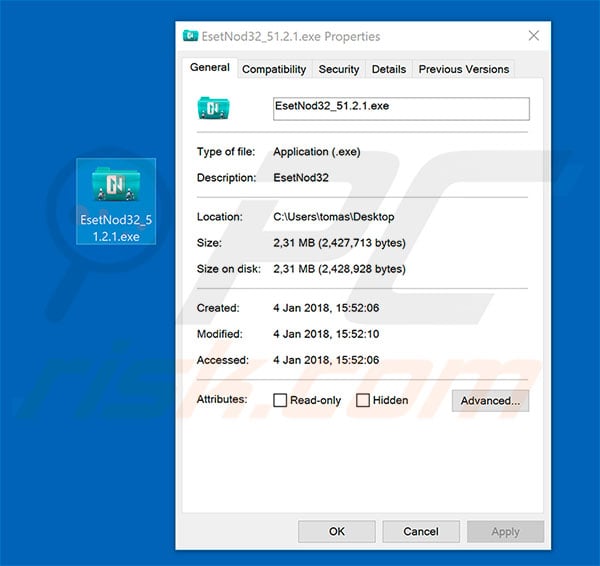
Task: Click the location path 'C:\Users\tomas\Desktop'
Action: click(334, 217)
